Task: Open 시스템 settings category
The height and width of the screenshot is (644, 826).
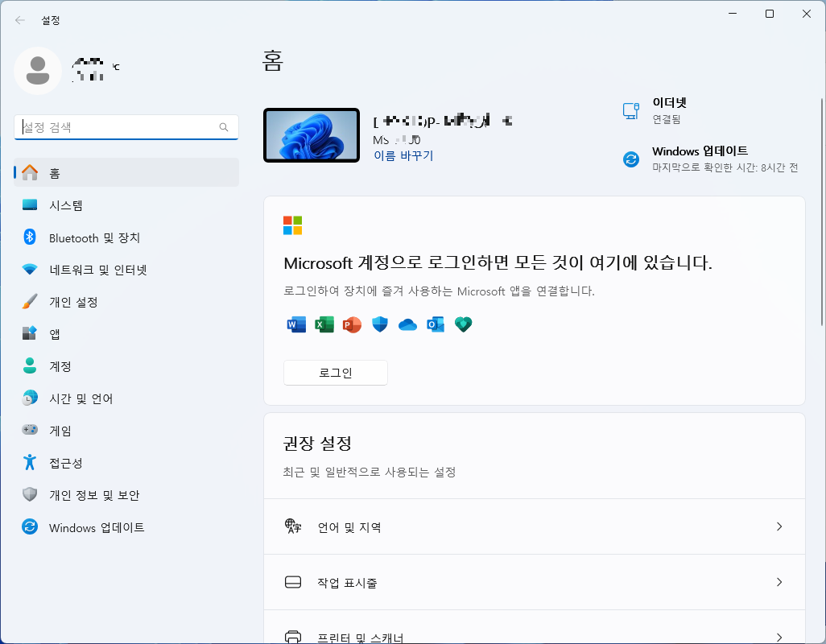Action: 126,204
